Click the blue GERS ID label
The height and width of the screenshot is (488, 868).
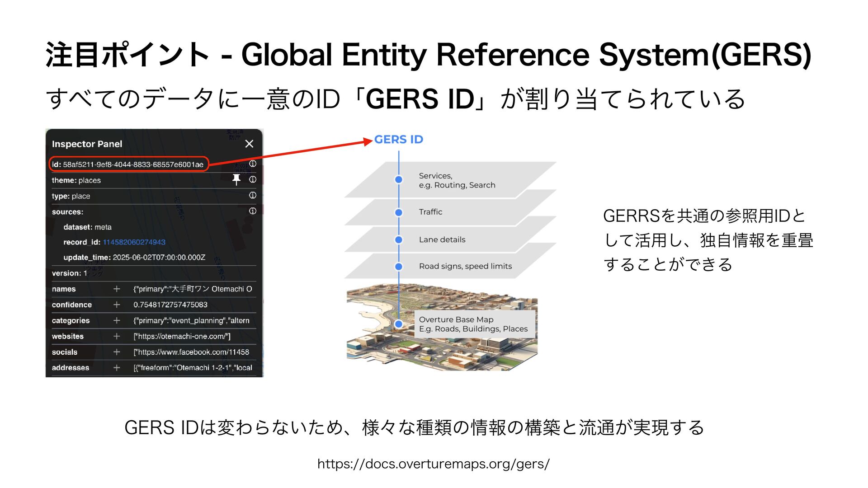point(399,140)
